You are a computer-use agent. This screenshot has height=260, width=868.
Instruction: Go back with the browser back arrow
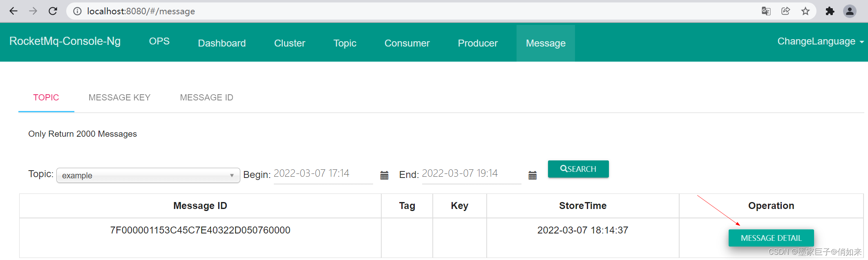coord(13,11)
